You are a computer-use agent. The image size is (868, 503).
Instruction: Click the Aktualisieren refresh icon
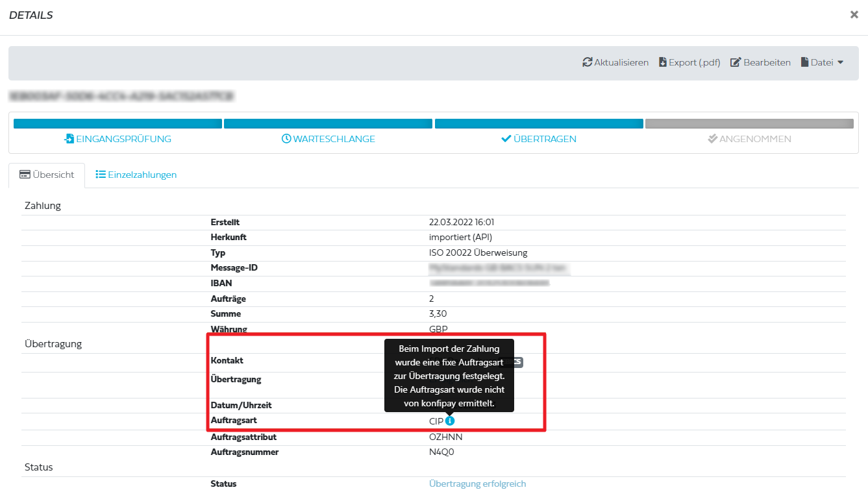coord(588,62)
